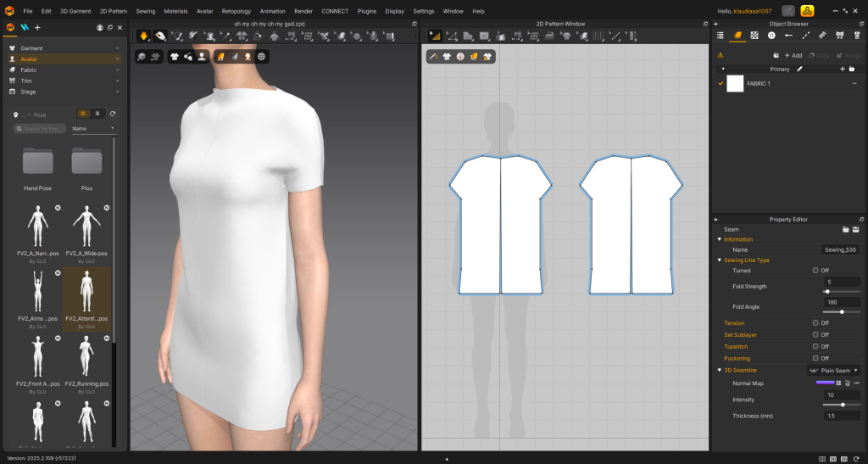Click the Simulate arrow icon in 3D toolbar
This screenshot has width=868, height=464.
(143, 36)
